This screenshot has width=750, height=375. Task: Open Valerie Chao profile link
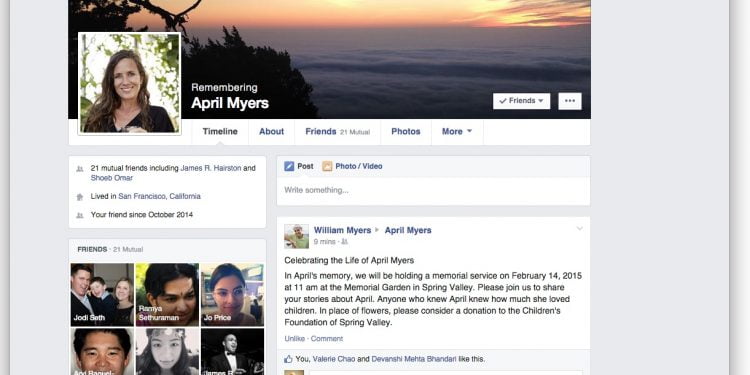point(334,359)
